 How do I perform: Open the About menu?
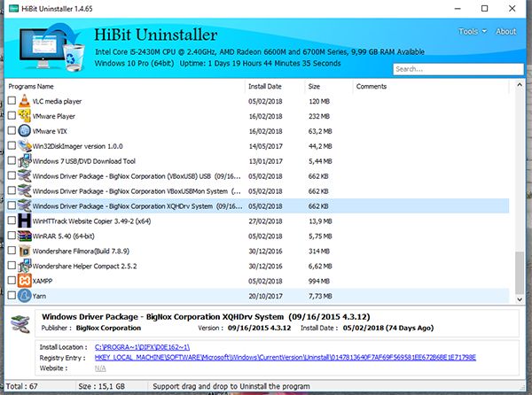[505, 32]
